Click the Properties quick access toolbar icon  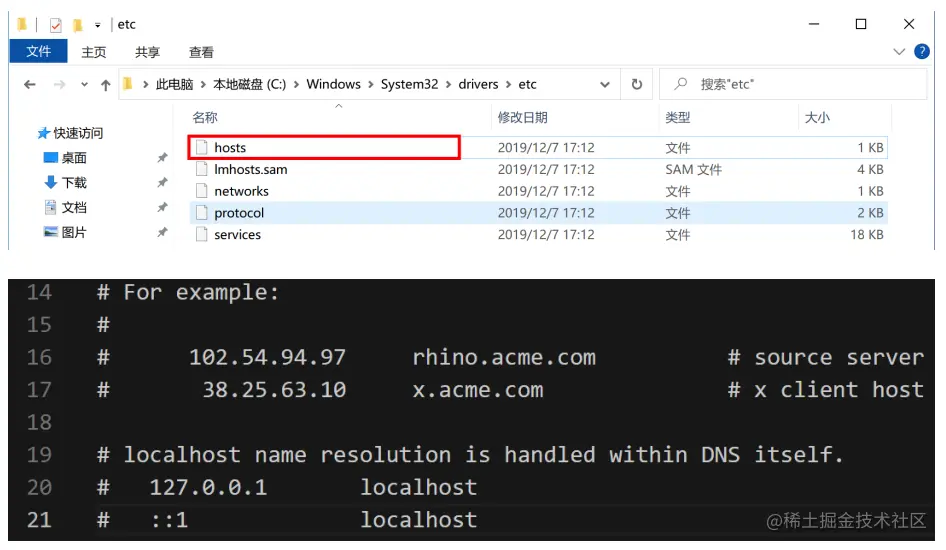[x=56, y=25]
